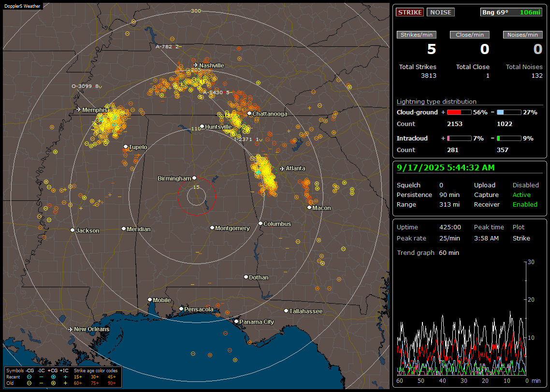Click the Mobile city marker dot

pyautogui.click(x=150, y=300)
